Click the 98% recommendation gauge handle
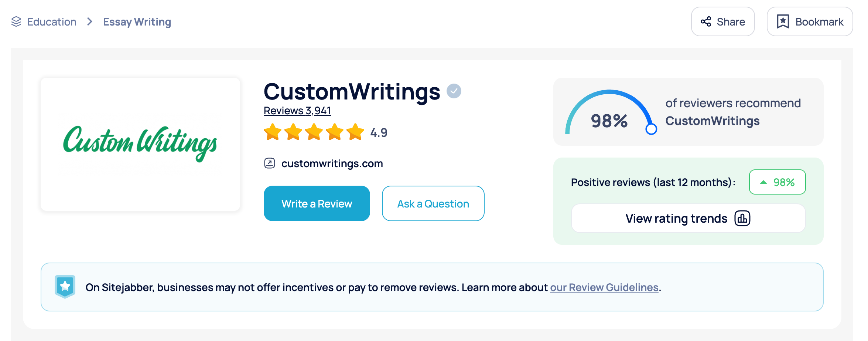868x341 pixels. [651, 129]
